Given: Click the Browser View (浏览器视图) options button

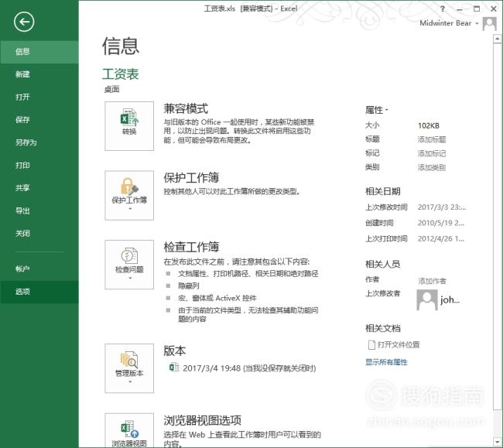Looking at the screenshot, I should (129, 430).
